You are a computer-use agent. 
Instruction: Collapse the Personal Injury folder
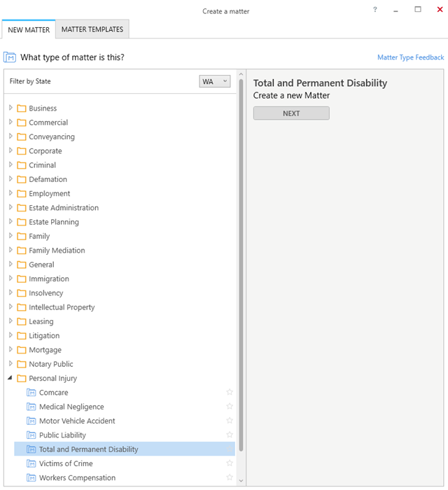[x=10, y=378]
